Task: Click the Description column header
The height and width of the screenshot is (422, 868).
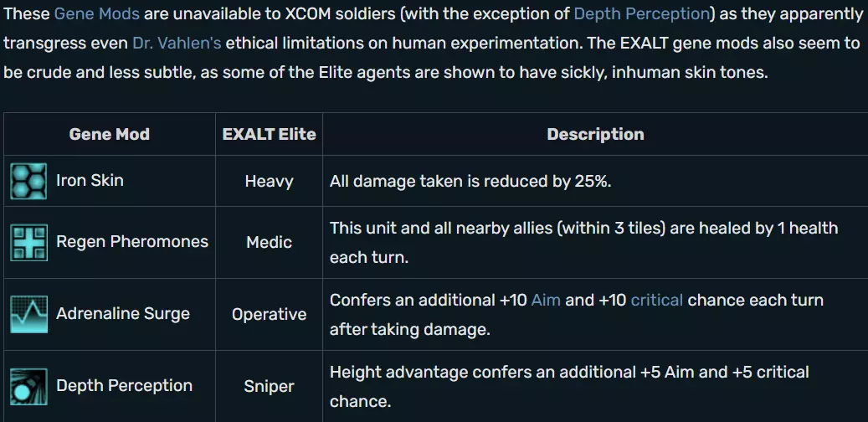Action: (595, 134)
